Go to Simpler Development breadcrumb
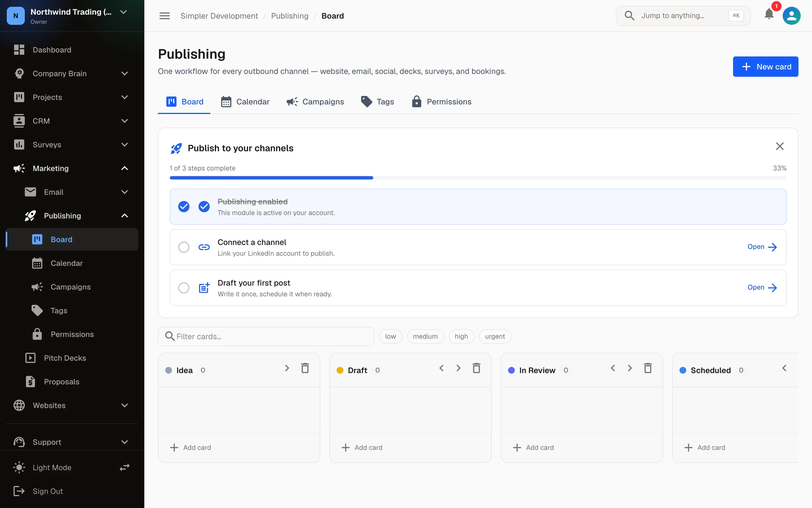This screenshot has height=508, width=812. [219, 16]
